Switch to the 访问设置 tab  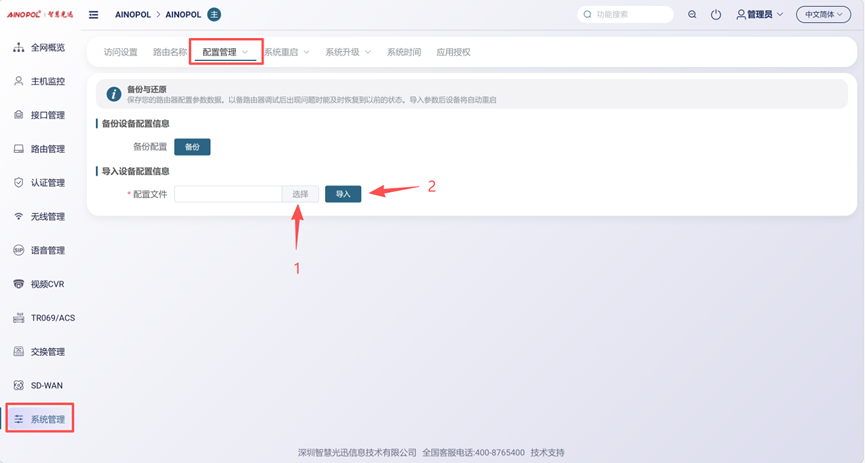pos(121,52)
